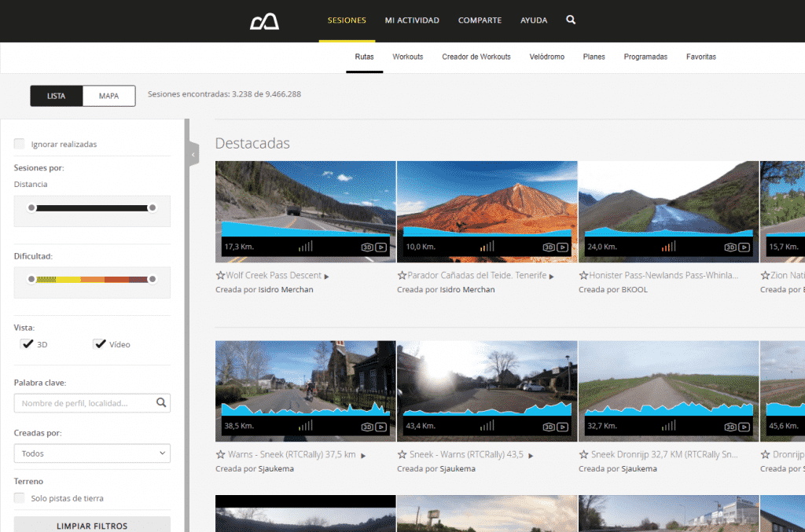The image size is (805, 532).
Task: Open Sneek Dronrijp 32,7 KM route title
Action: click(x=664, y=454)
